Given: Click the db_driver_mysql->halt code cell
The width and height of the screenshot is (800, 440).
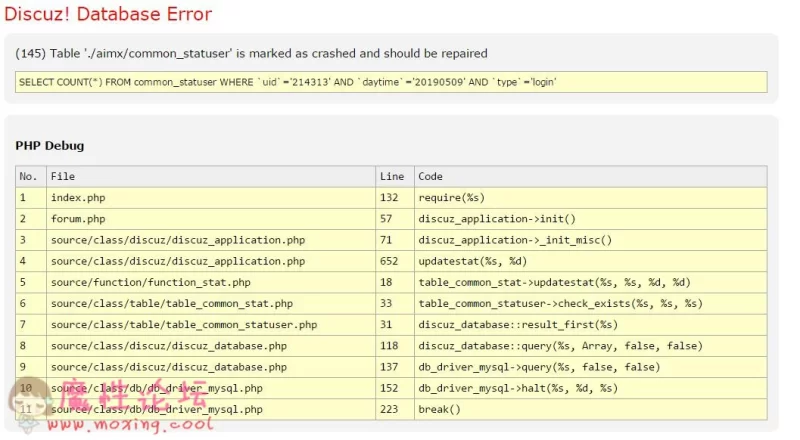Looking at the screenshot, I should click(591, 388).
